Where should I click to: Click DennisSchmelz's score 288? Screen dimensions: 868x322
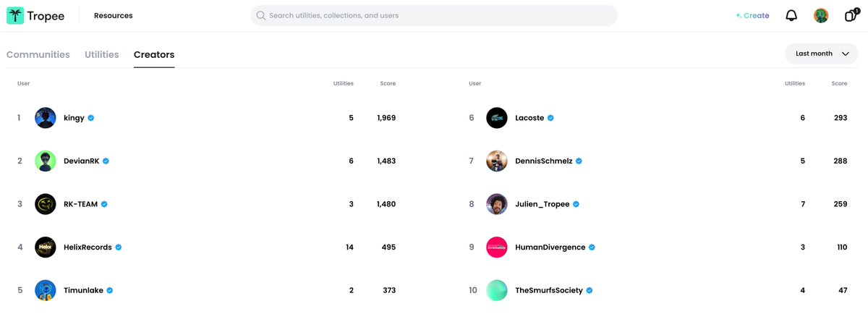coord(840,161)
